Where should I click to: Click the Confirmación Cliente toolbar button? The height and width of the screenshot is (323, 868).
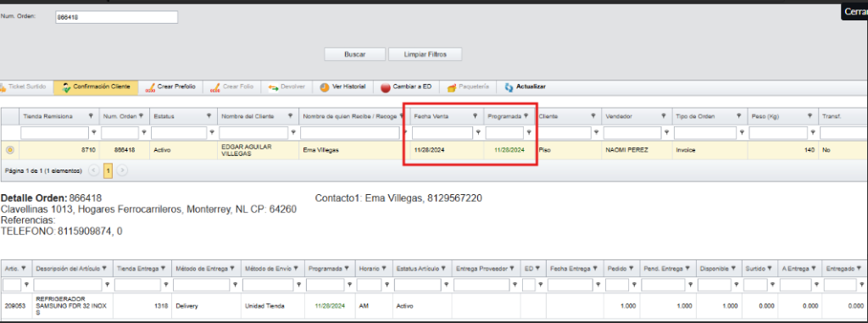point(96,87)
